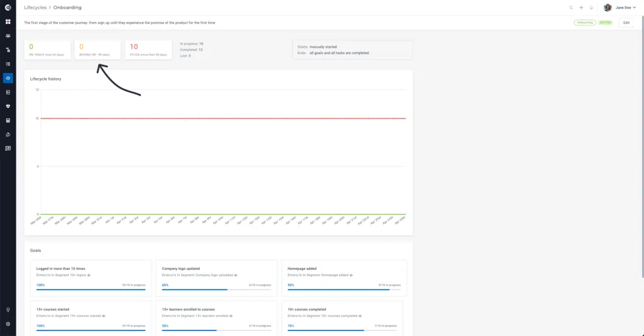Viewport: 644px width, 336px height.
Task: Click "70%" on 10+ courses completed card
Action: 291,326
